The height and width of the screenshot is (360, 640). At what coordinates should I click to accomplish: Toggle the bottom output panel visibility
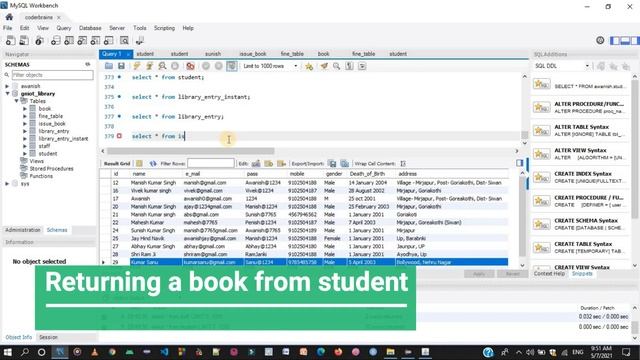625,40
